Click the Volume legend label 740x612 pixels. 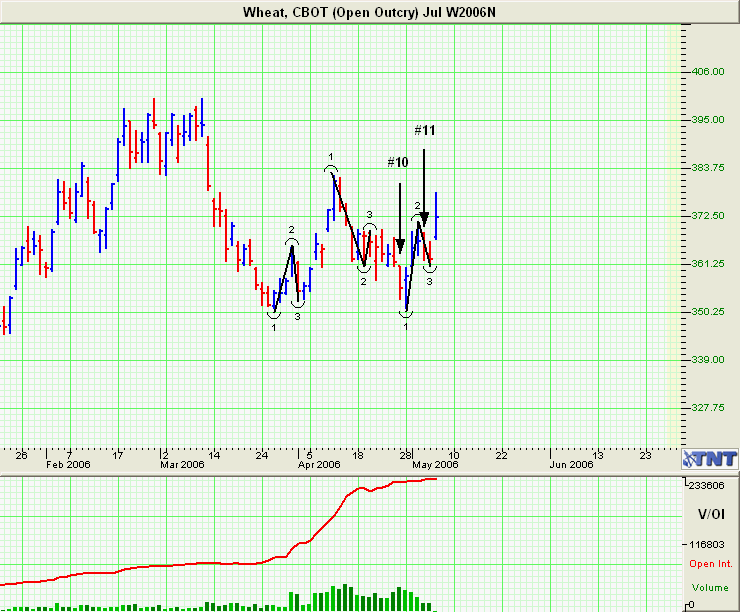tap(710, 588)
